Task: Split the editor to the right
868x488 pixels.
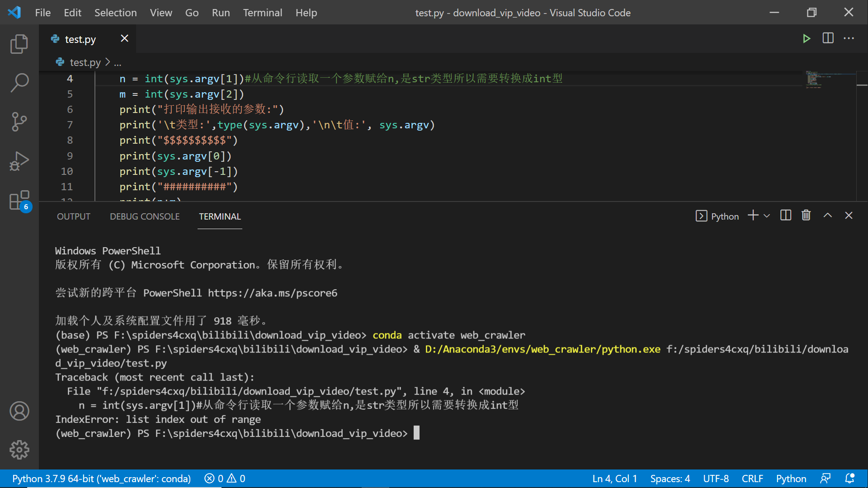Action: [828, 38]
